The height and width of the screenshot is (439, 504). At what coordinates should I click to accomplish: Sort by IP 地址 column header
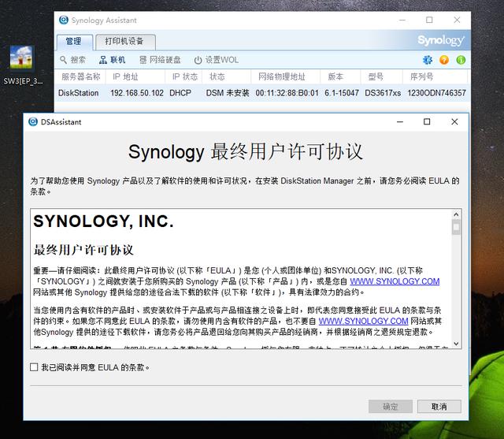point(135,77)
